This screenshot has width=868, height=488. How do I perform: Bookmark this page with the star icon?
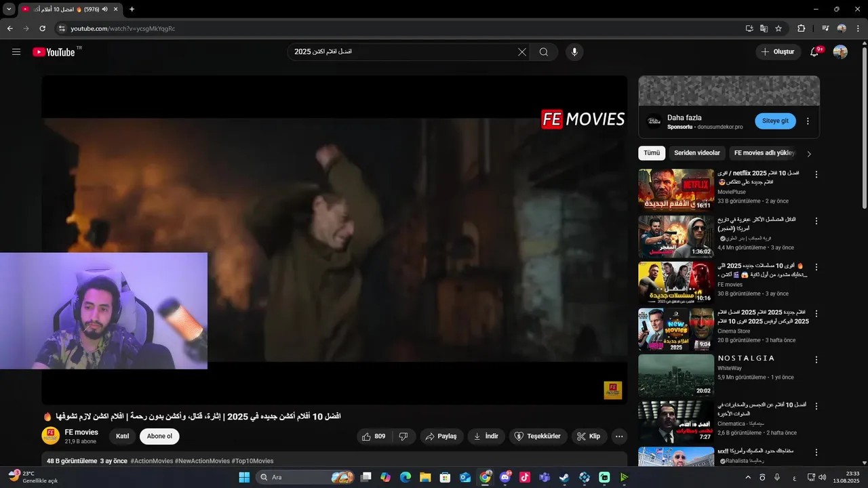pyautogui.click(x=778, y=28)
